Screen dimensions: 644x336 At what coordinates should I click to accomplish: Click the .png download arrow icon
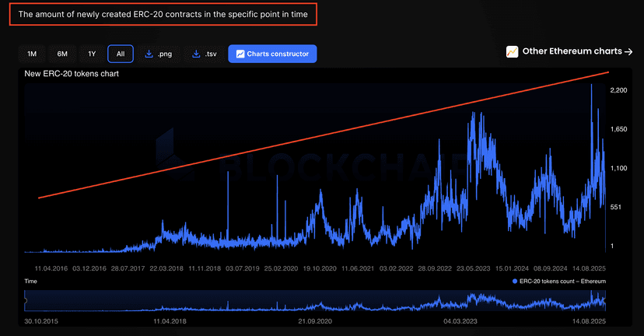pyautogui.click(x=149, y=54)
